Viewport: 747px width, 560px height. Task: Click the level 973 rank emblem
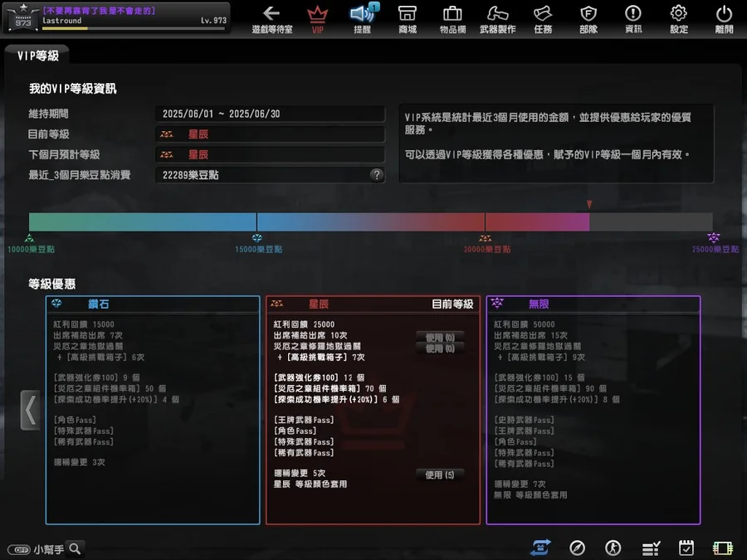[x=23, y=18]
